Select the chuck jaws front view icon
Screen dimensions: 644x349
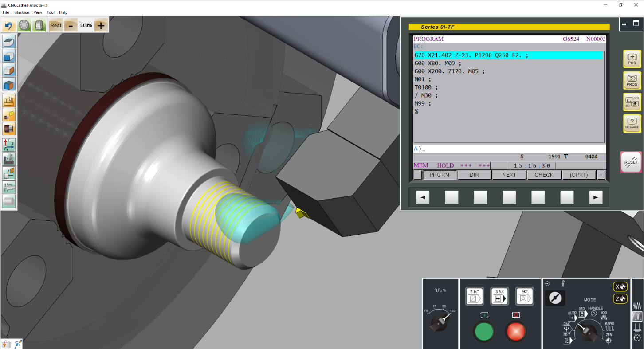24,26
